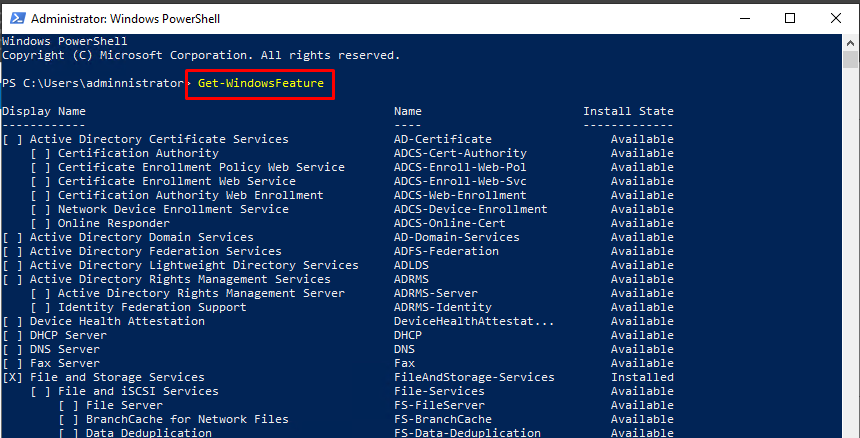Click the vertical scrollbar thumb
Screen dimensions: 860x438
[x=851, y=59]
